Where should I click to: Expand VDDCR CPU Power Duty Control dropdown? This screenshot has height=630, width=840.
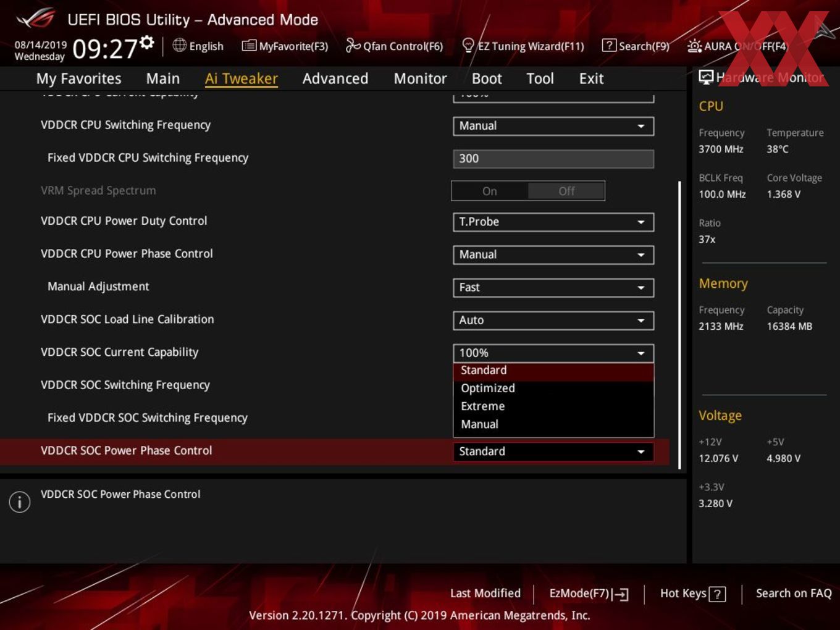pyautogui.click(x=553, y=222)
